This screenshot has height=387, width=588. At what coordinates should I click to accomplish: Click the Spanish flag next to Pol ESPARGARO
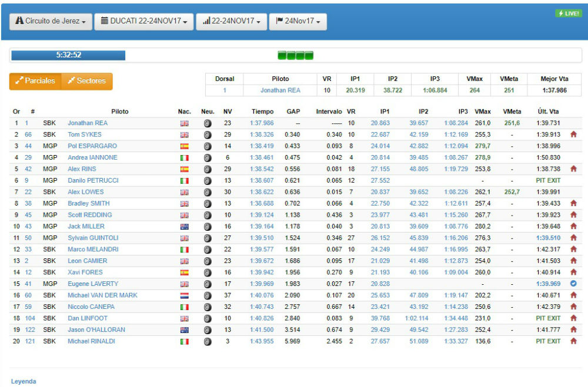(x=184, y=146)
